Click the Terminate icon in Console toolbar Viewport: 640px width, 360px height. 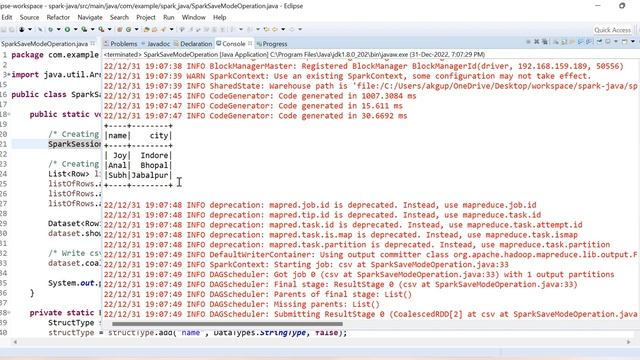528,42
